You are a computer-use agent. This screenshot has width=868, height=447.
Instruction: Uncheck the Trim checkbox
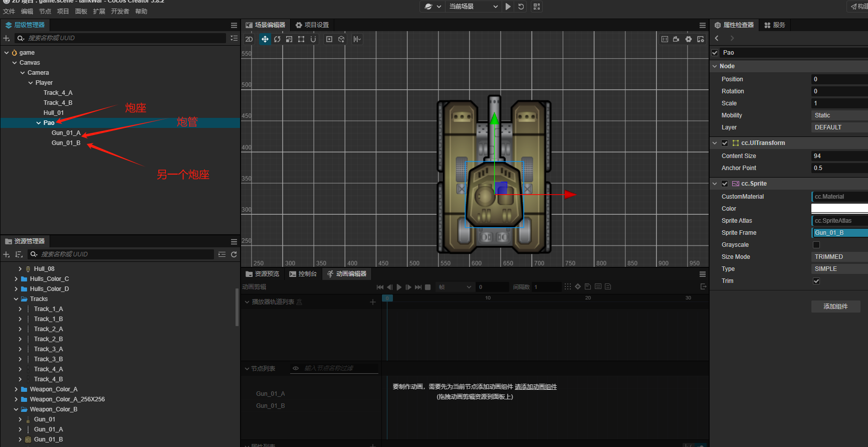[816, 281]
